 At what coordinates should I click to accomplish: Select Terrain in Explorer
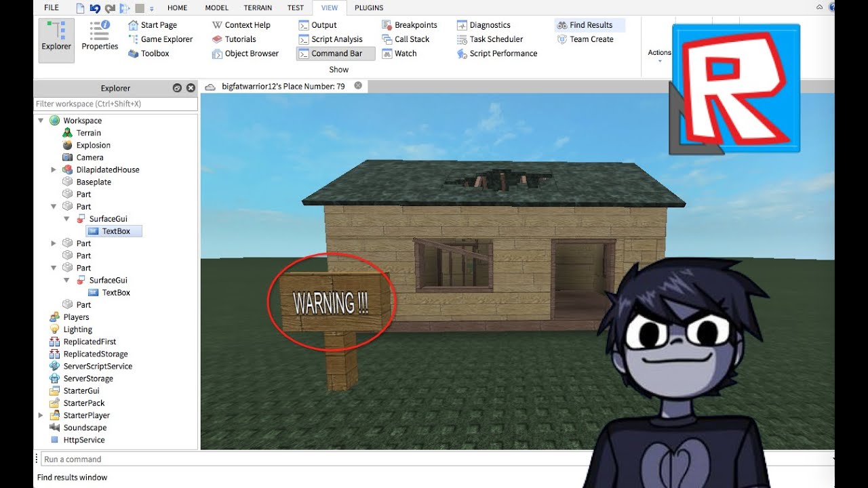click(81, 133)
